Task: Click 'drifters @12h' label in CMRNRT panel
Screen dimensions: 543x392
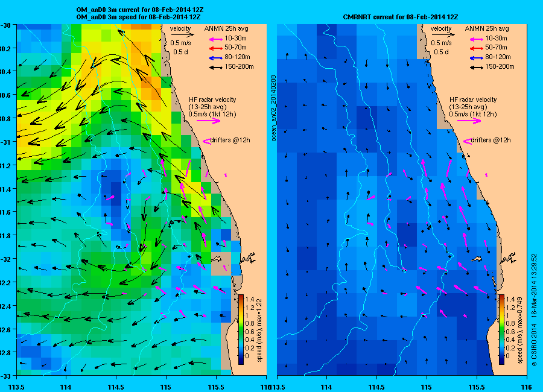Action: point(491,141)
